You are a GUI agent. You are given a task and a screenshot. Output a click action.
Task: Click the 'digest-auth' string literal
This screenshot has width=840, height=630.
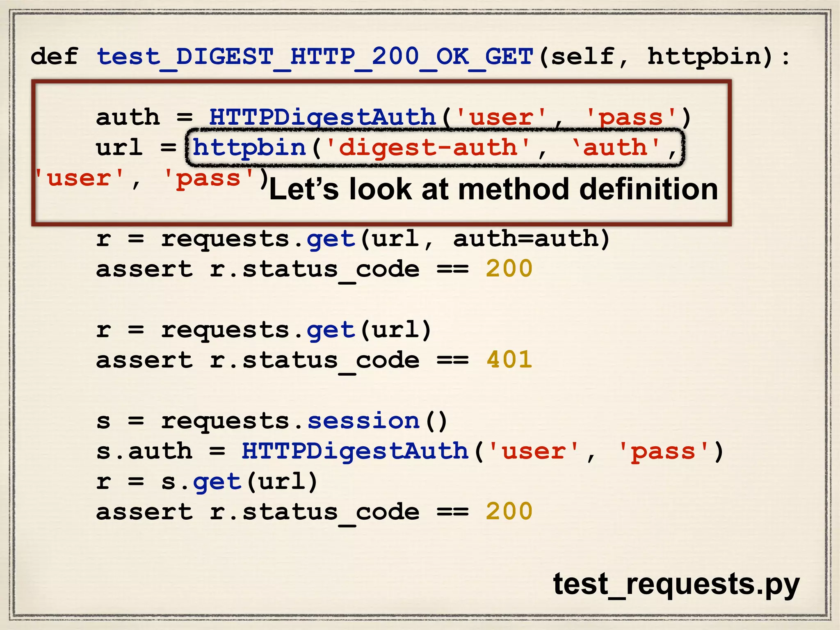(x=428, y=148)
